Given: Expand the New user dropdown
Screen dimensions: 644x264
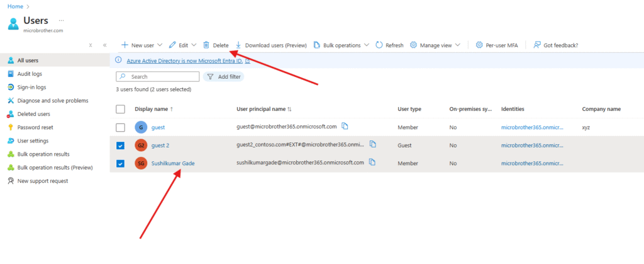Looking at the screenshot, I should (x=159, y=45).
